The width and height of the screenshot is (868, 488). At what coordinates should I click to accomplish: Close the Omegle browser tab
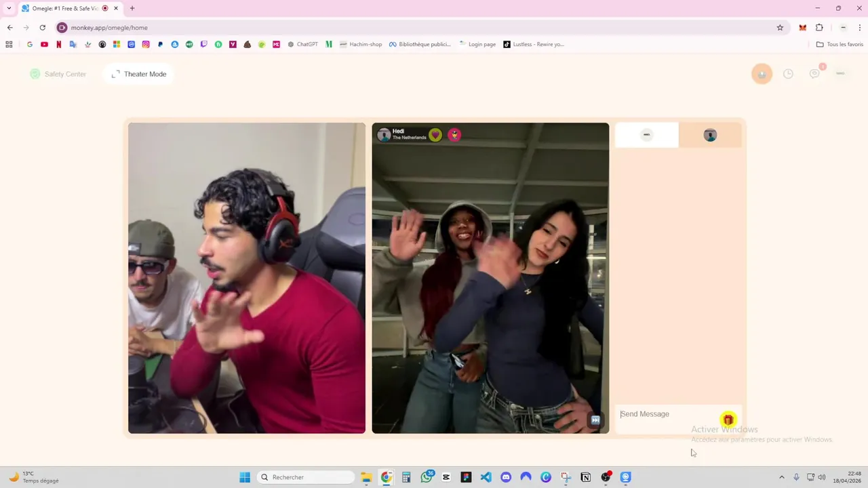pos(116,8)
